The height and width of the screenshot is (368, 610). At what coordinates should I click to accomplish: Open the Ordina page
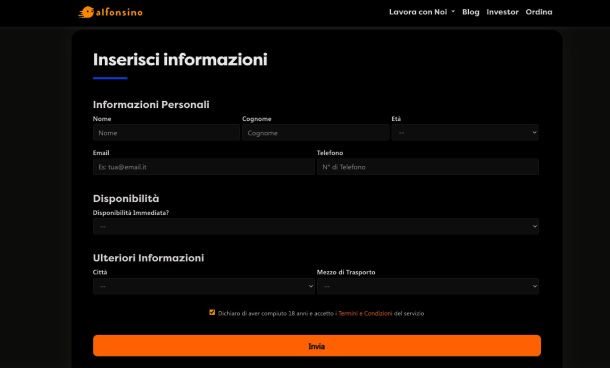click(539, 12)
